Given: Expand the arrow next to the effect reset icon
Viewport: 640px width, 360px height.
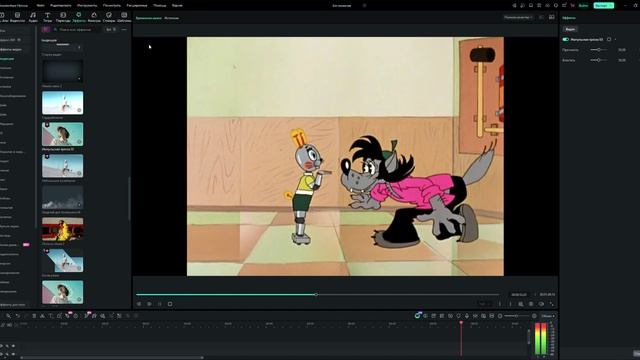Looking at the screenshot, I should click(616, 40).
